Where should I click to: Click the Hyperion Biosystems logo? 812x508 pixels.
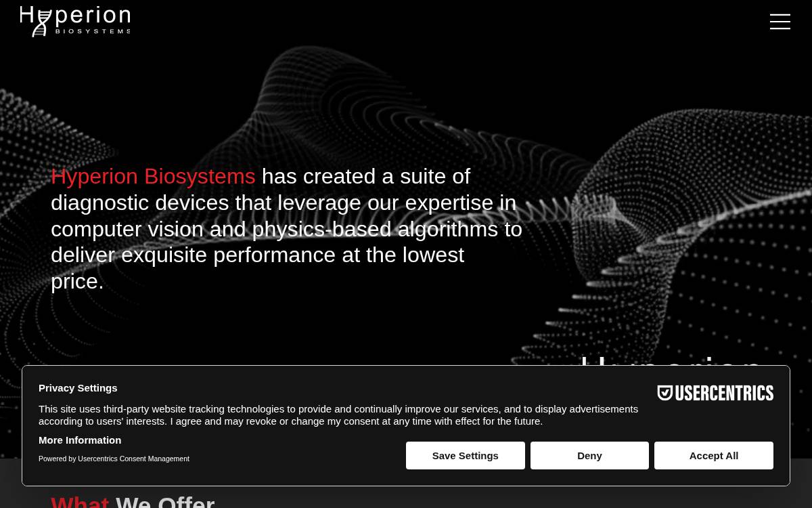[75, 21]
